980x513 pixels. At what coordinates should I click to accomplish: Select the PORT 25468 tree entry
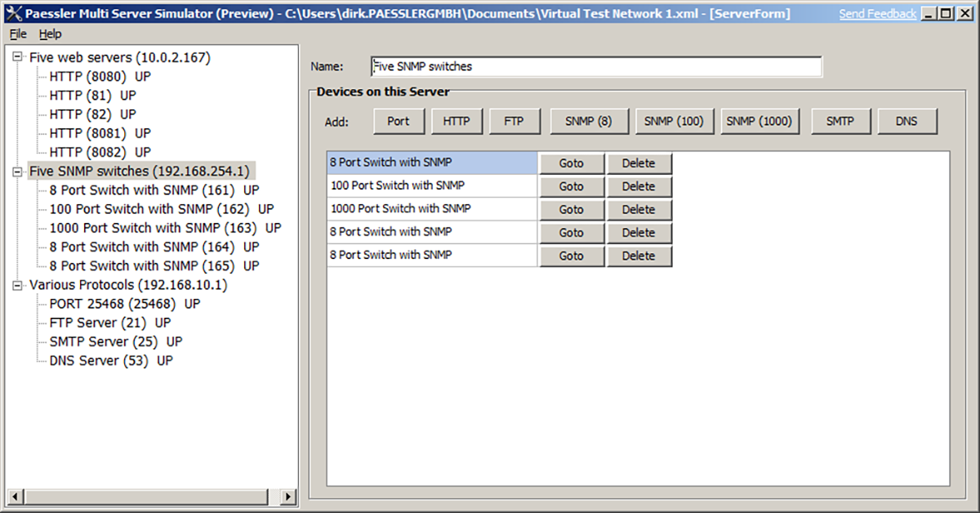(x=124, y=304)
